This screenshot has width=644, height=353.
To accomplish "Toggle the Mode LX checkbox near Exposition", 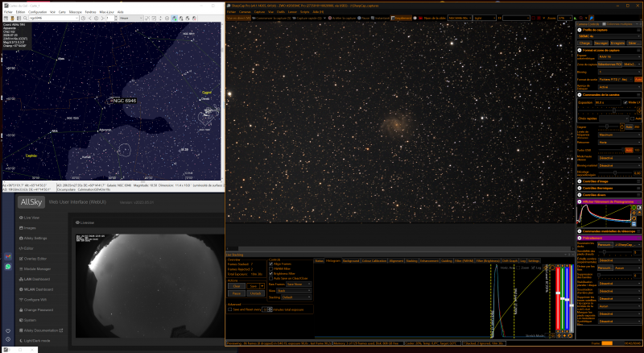I will click(625, 102).
